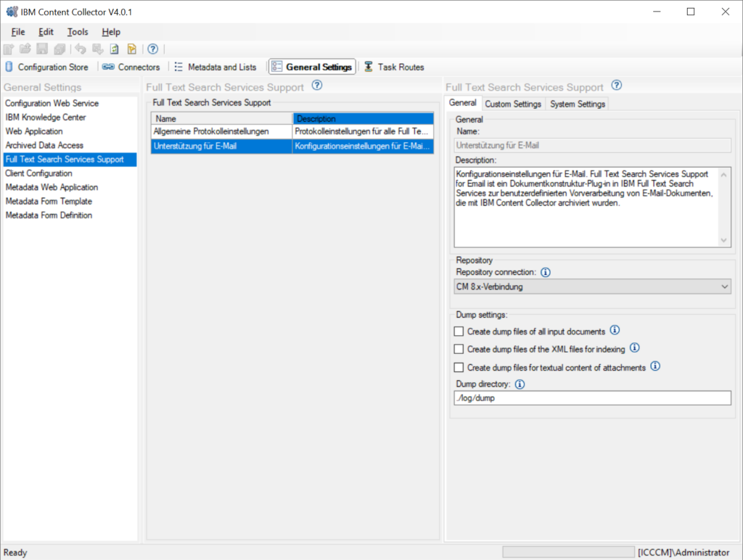The image size is (743, 560).
Task: Click the Konfigurationseinstellungen für E-Mai... cell
Action: pyautogui.click(x=363, y=146)
